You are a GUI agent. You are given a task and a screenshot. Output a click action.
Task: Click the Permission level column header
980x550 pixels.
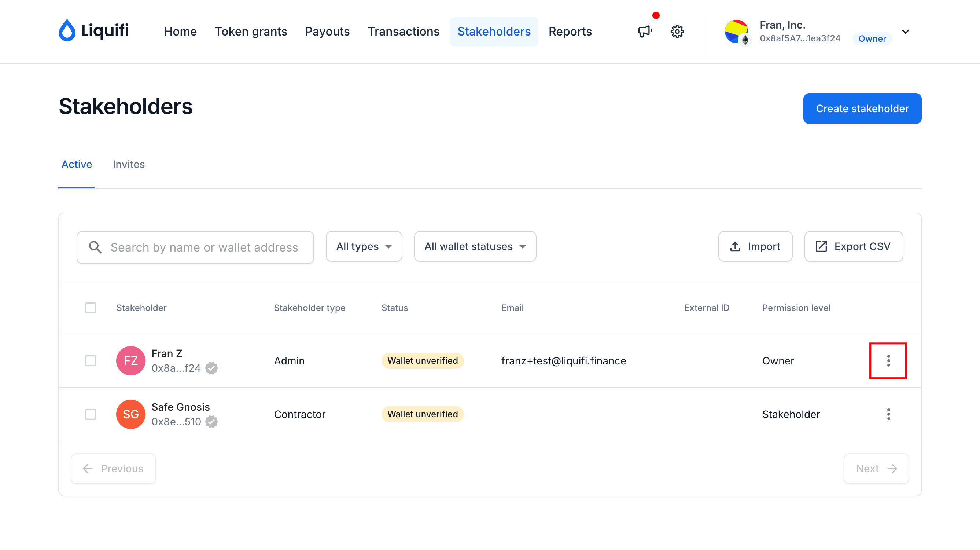click(796, 308)
